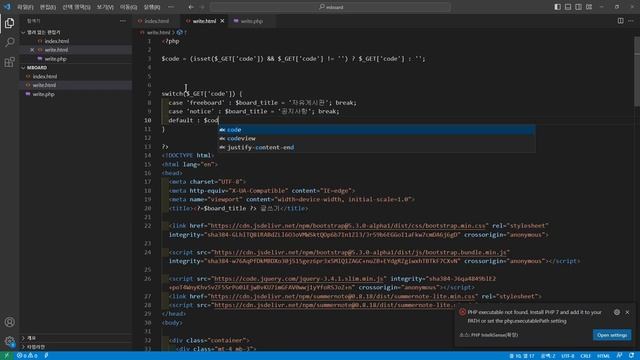Open write.php under MBOARD folder

tap(43, 94)
